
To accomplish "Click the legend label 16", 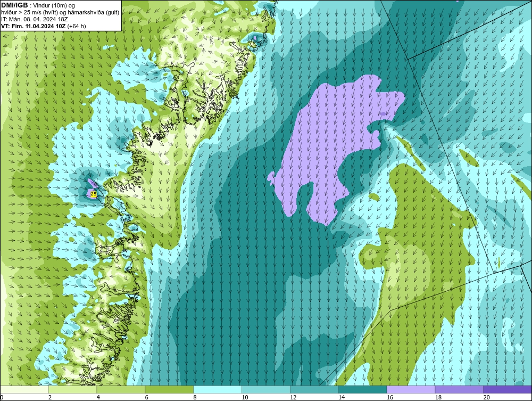I will point(389,397).
